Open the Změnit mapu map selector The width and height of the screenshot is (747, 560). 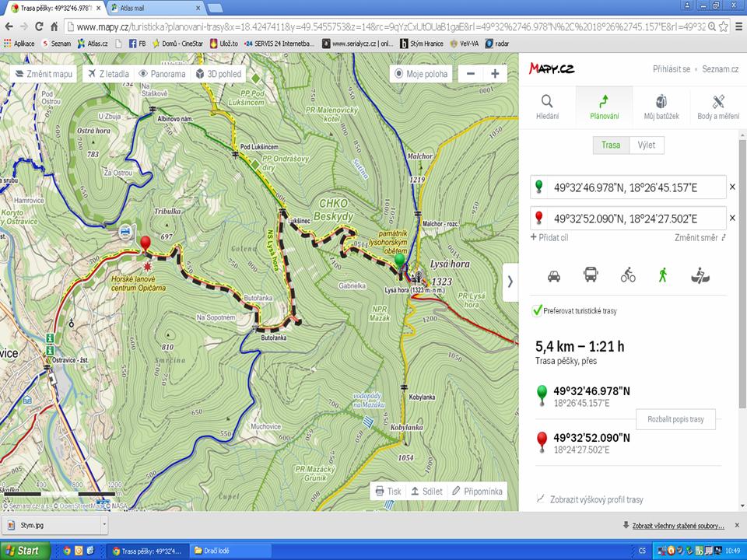(x=44, y=74)
